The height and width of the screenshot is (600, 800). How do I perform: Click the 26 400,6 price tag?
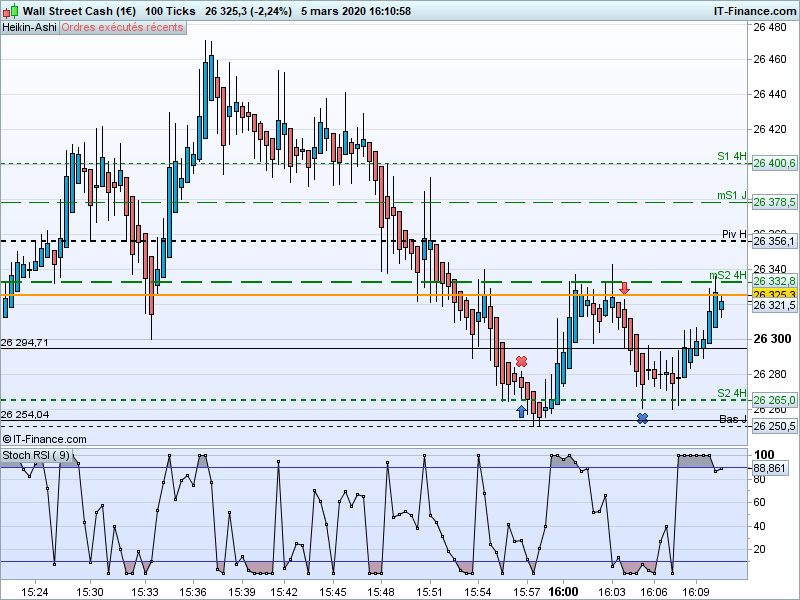(x=774, y=163)
